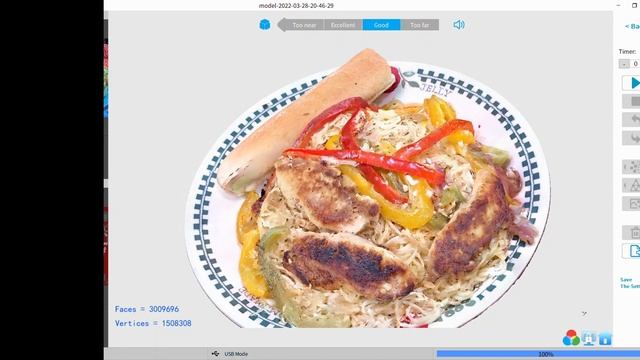The height and width of the screenshot is (360, 640).
Task: Click the trash delete icon
Action: [632, 233]
